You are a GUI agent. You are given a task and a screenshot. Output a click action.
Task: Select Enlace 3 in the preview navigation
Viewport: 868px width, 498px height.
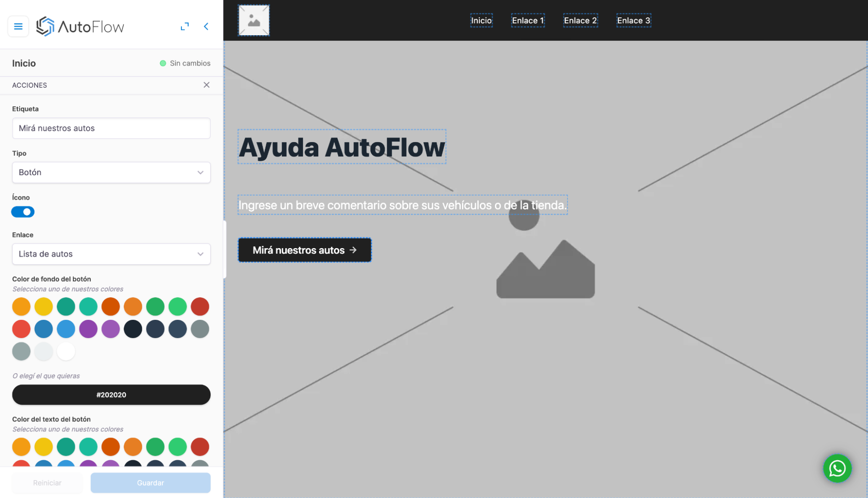pyautogui.click(x=634, y=20)
